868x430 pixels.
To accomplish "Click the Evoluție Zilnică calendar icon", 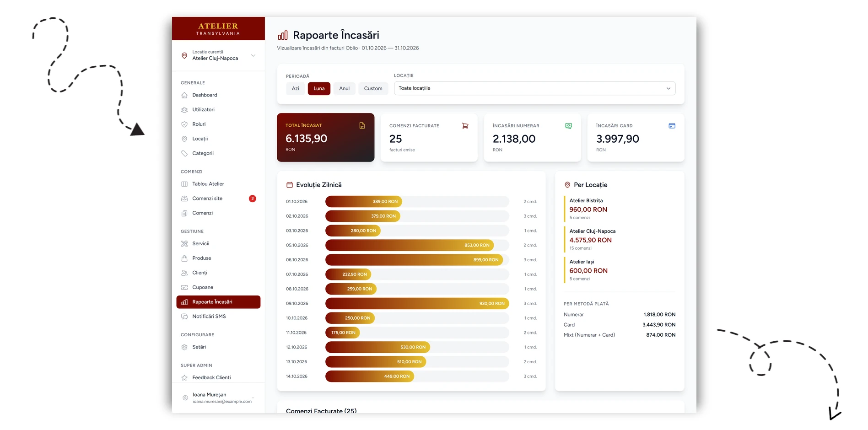I will click(289, 185).
